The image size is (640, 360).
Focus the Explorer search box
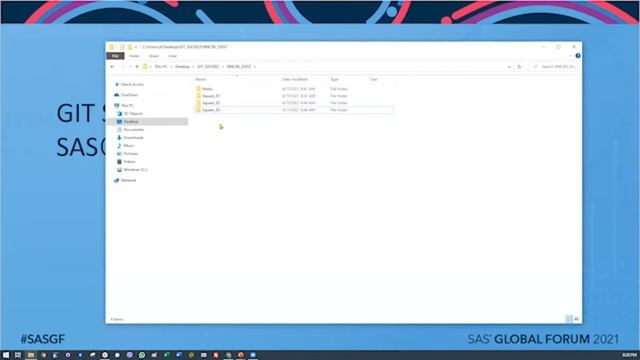[554, 67]
